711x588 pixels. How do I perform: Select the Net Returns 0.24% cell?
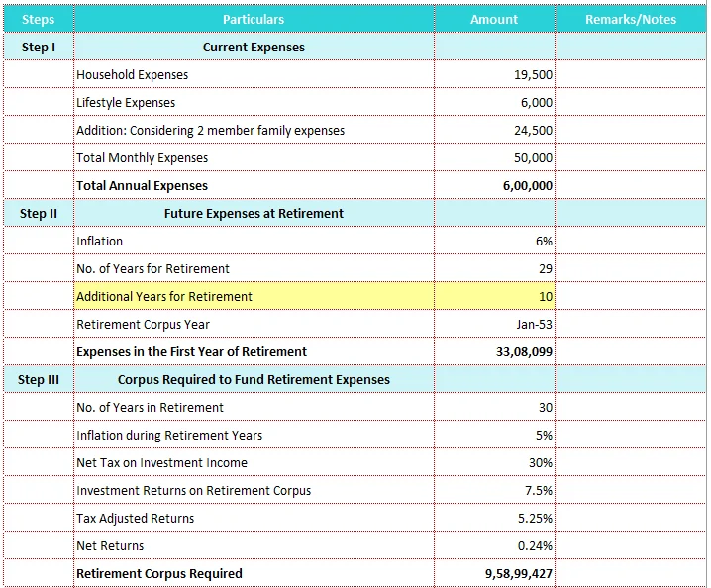494,545
